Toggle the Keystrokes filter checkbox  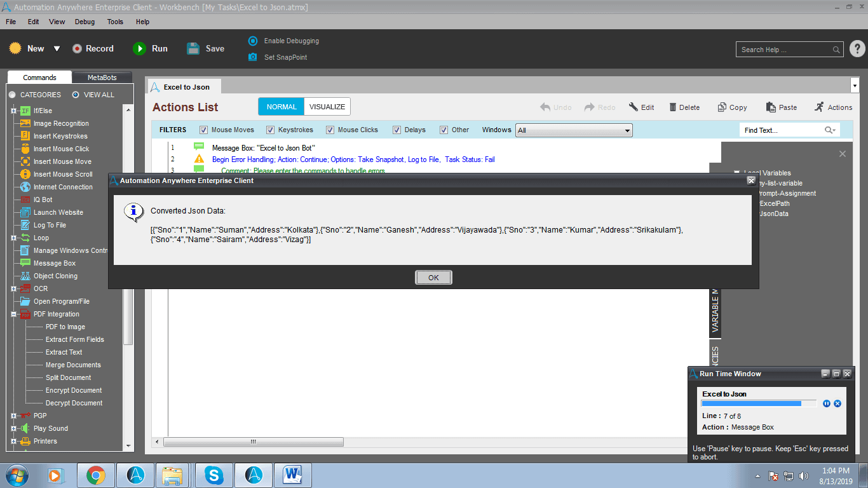click(271, 130)
